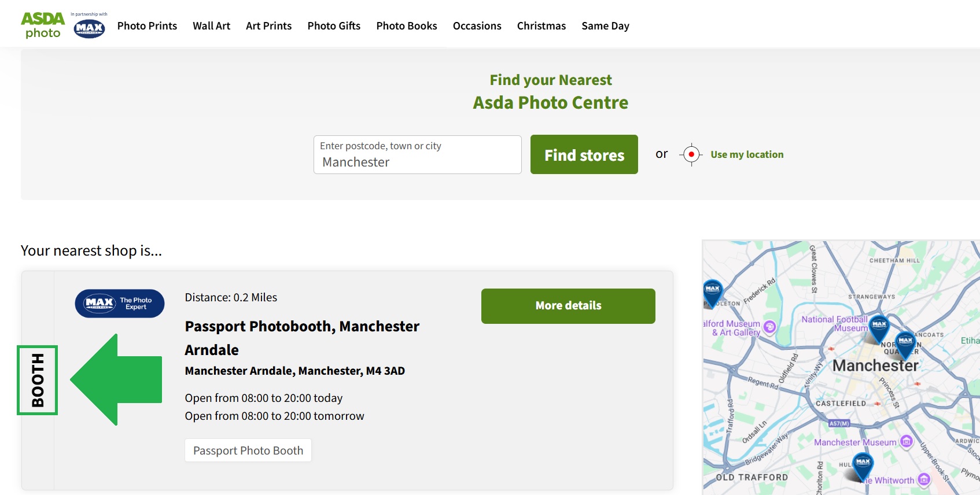The image size is (980, 495).
Task: Click the purple marker near Manchester Museum
Action: coord(905,442)
